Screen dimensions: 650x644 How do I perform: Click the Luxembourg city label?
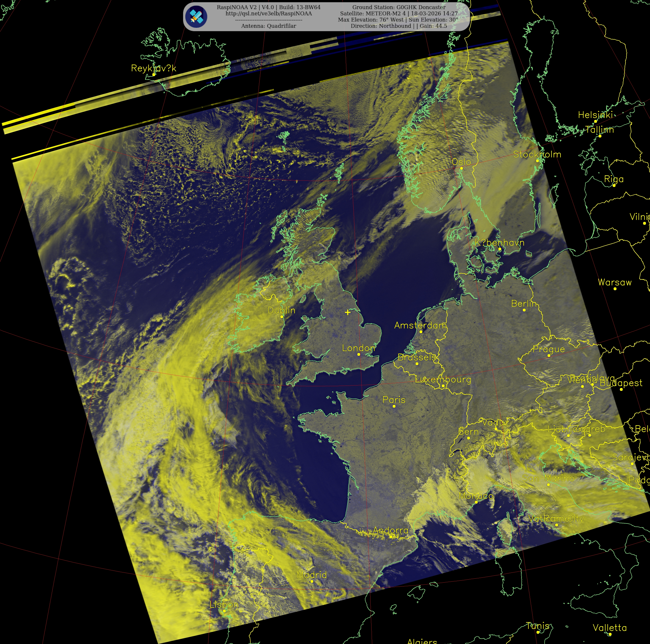pos(443,380)
